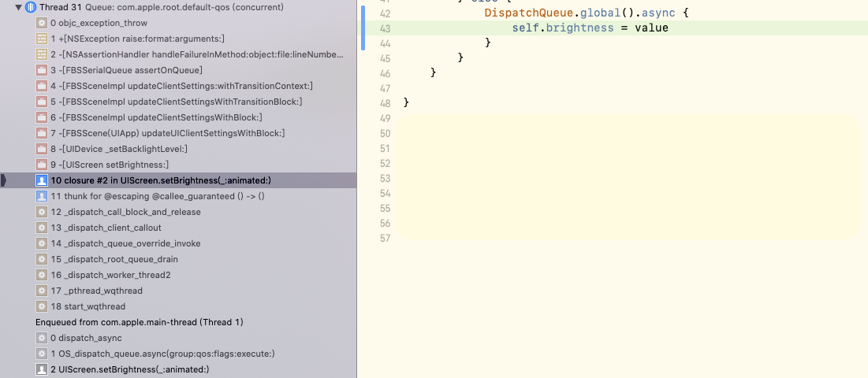Image resolution: width=868 pixels, height=378 pixels.
Task: Click gear icon beside _dispatch_call_block_and_release
Action: (x=42, y=212)
